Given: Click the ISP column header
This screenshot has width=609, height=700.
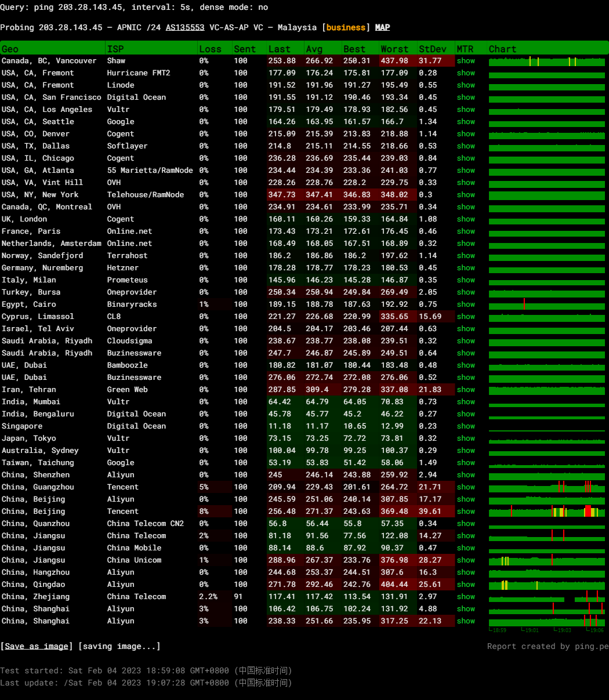Looking at the screenshot, I should [x=115, y=49].
